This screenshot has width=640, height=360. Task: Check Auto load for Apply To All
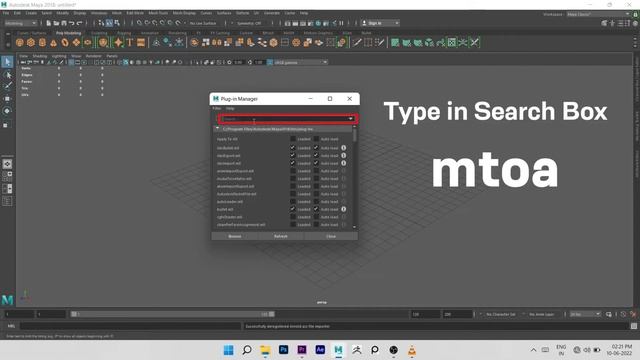pos(316,139)
